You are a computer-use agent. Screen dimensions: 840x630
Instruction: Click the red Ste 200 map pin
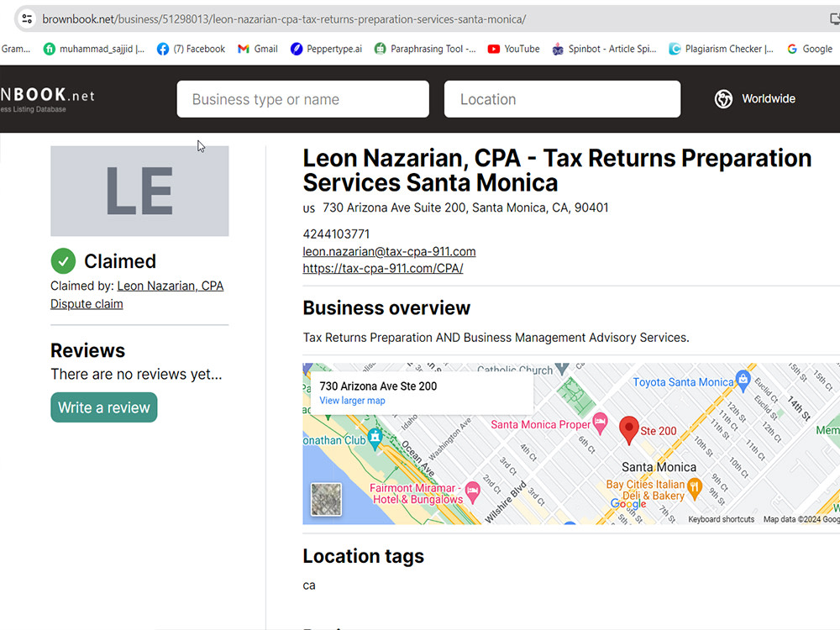[x=628, y=429]
